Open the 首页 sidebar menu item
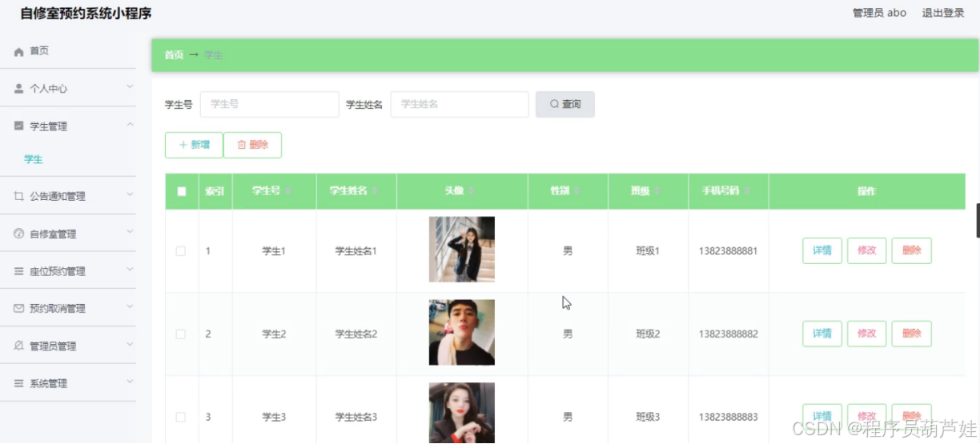 (68, 51)
